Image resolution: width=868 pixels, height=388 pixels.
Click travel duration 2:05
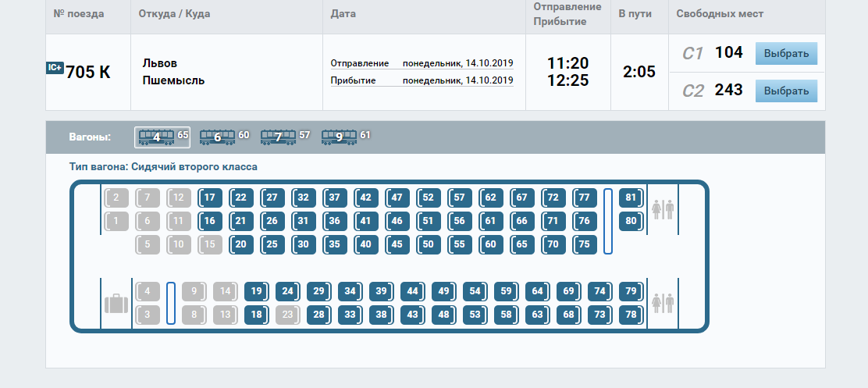[x=639, y=72]
